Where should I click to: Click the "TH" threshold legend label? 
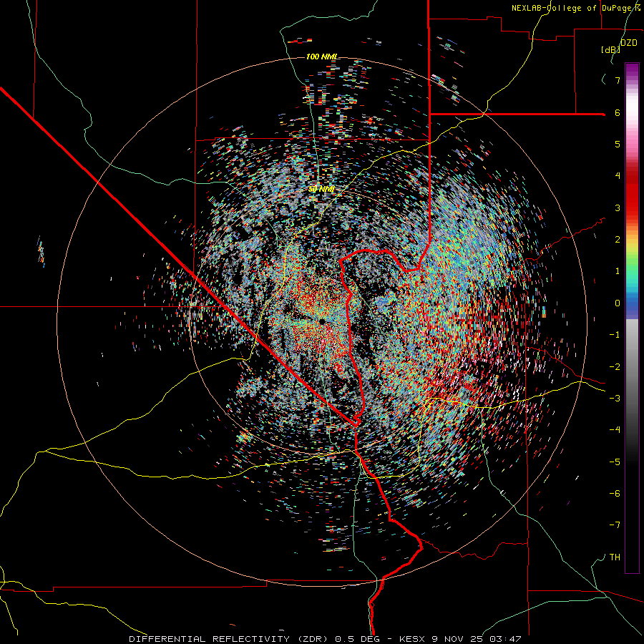point(615,557)
